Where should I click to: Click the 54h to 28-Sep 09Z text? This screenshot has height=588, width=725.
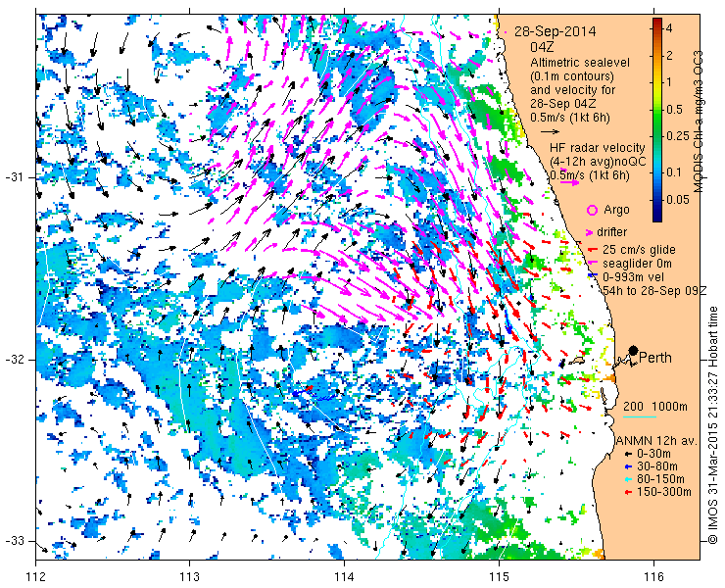[655, 290]
